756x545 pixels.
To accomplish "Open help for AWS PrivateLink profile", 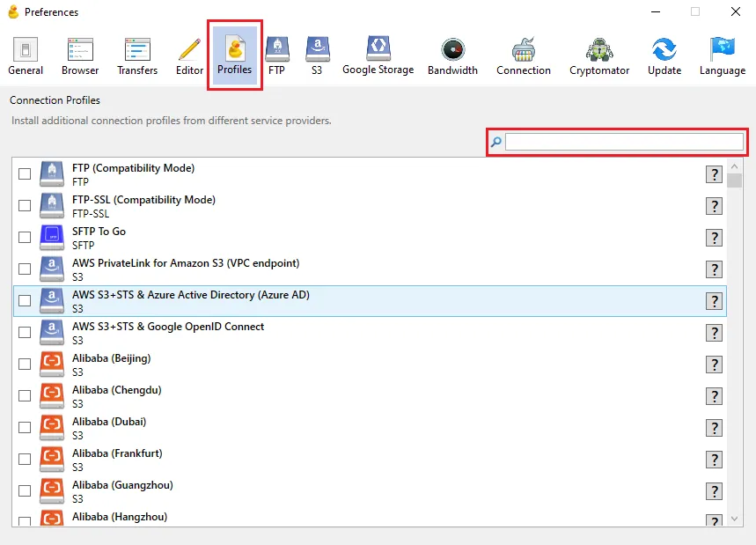I will 714,269.
